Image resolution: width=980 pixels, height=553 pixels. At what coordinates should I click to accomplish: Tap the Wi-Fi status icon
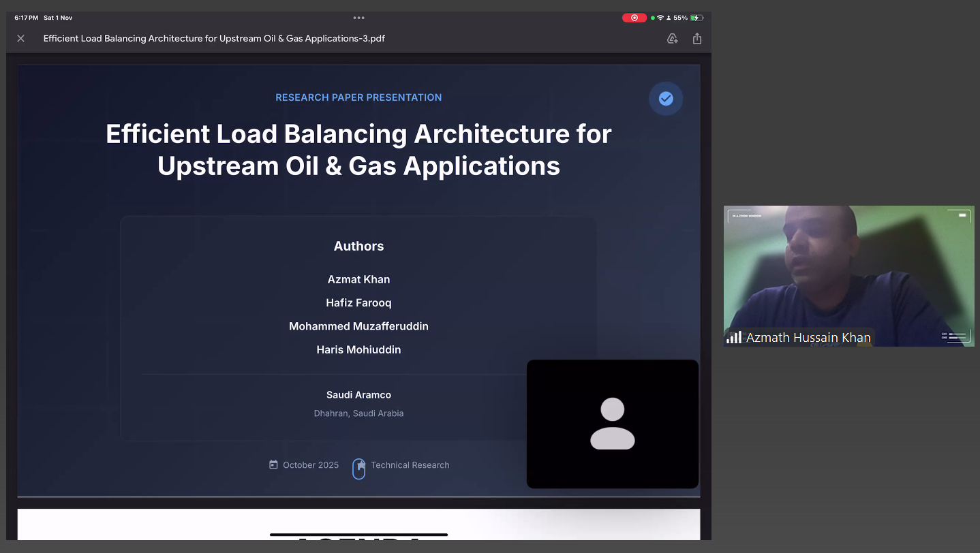(x=660, y=18)
